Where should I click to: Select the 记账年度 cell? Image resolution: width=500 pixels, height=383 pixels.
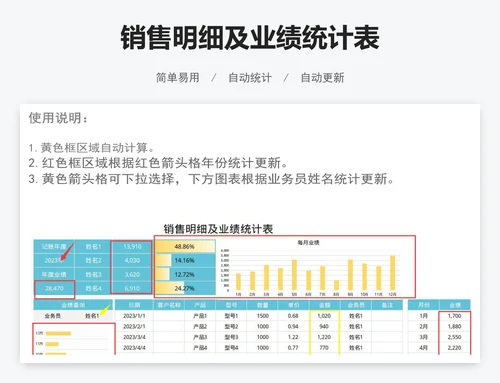click(x=54, y=247)
